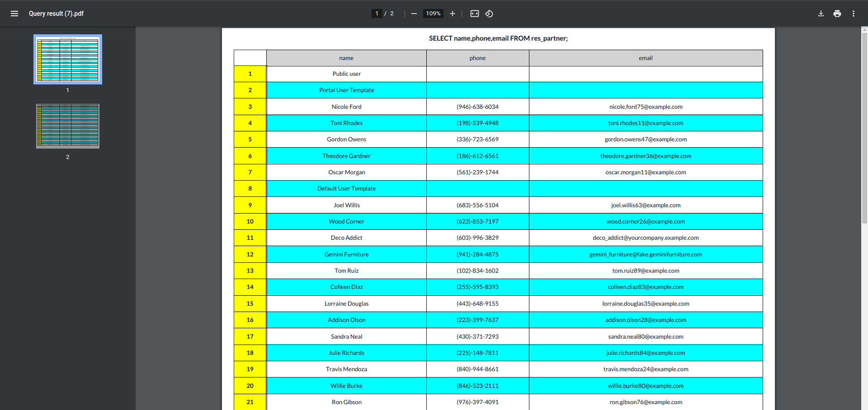Screen dimensions: 868x410
Task: Click the 'Public user' name cell
Action: pos(346,74)
